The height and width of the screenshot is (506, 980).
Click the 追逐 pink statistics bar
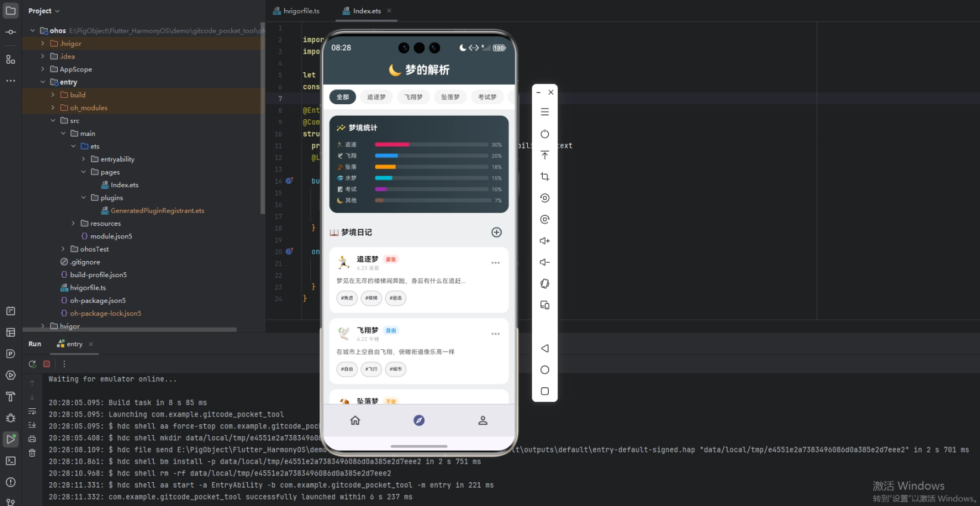pos(392,145)
